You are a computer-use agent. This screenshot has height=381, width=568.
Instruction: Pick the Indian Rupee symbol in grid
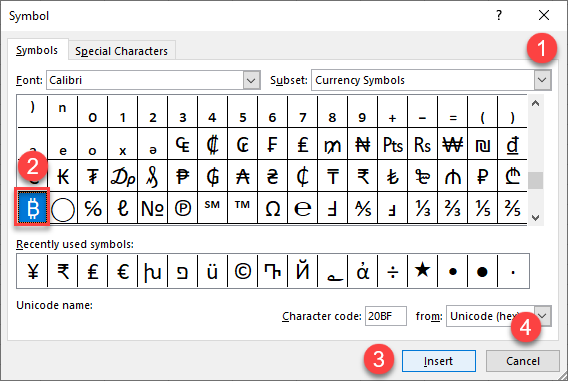tap(363, 176)
